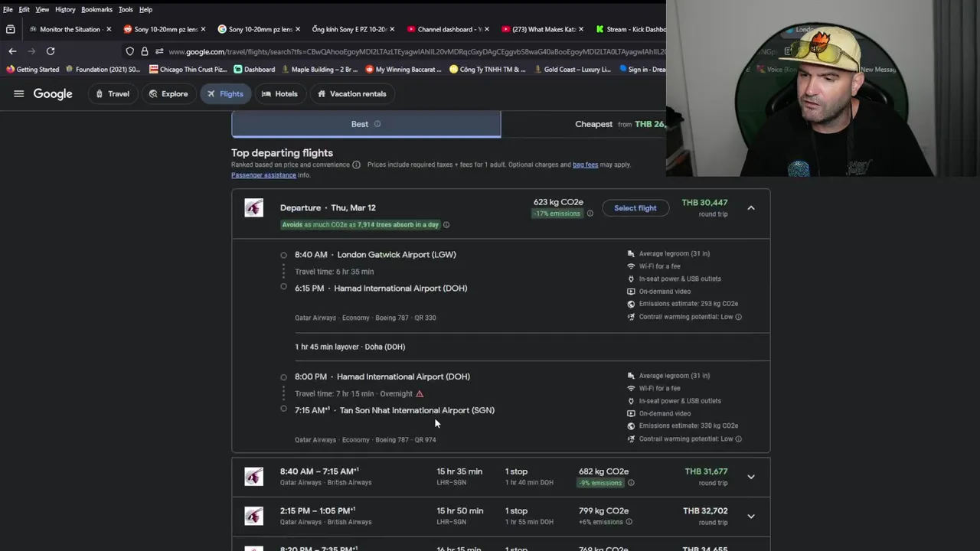The image size is (980, 551).
Task: Click info icon after first Contrail warming potential
Action: (x=738, y=317)
